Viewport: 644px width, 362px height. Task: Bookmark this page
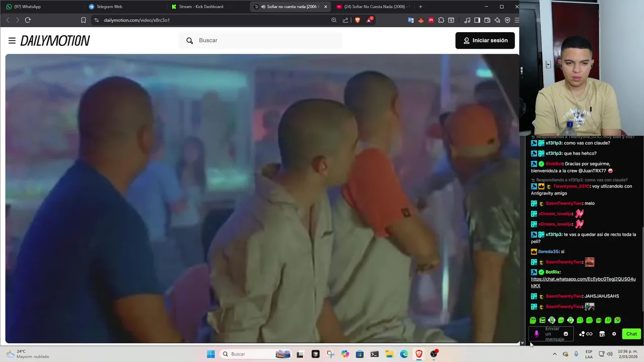pyautogui.click(x=84, y=20)
